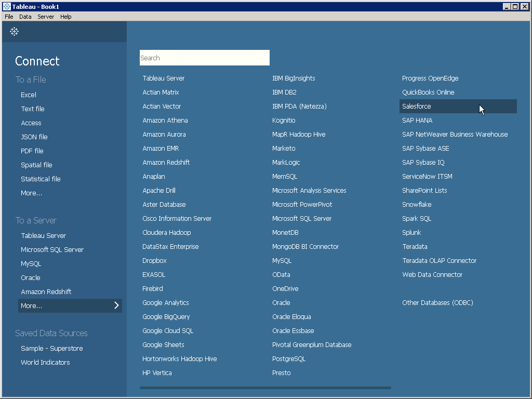Select Salesforce connector
The width and height of the screenshot is (532, 399).
coord(417,106)
